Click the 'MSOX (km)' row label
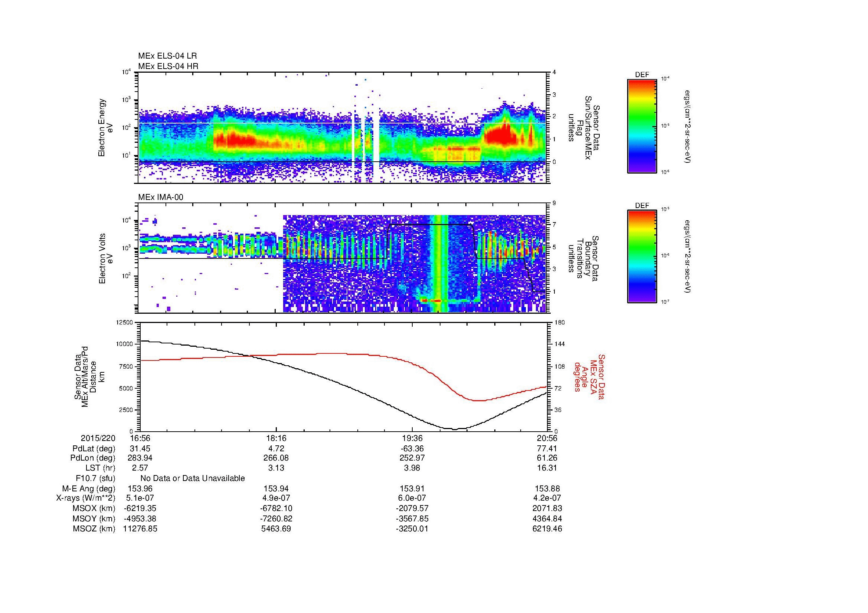The width and height of the screenshot is (868, 613). point(94,508)
